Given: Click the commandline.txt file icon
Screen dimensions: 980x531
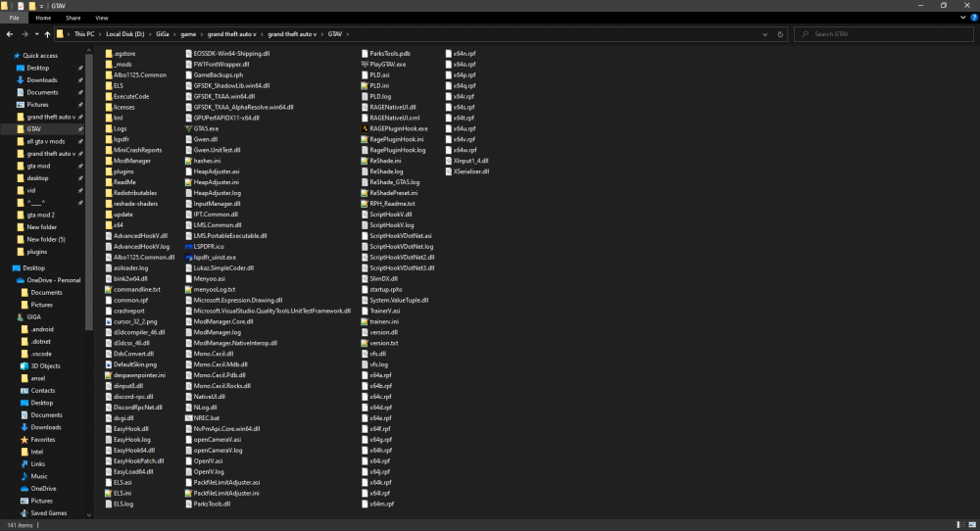Looking at the screenshot, I should (109, 289).
